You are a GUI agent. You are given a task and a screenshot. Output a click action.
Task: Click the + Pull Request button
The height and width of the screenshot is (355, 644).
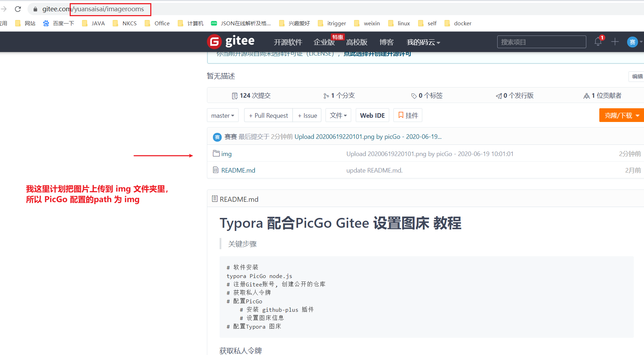tap(269, 115)
